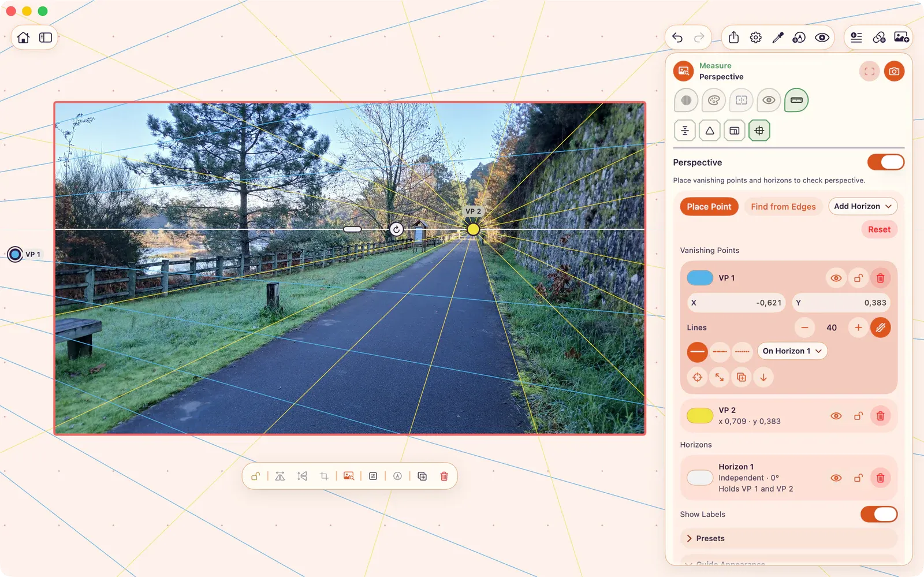The height and width of the screenshot is (577, 924).
Task: Delete VP 2 with trash icon
Action: 880,416
